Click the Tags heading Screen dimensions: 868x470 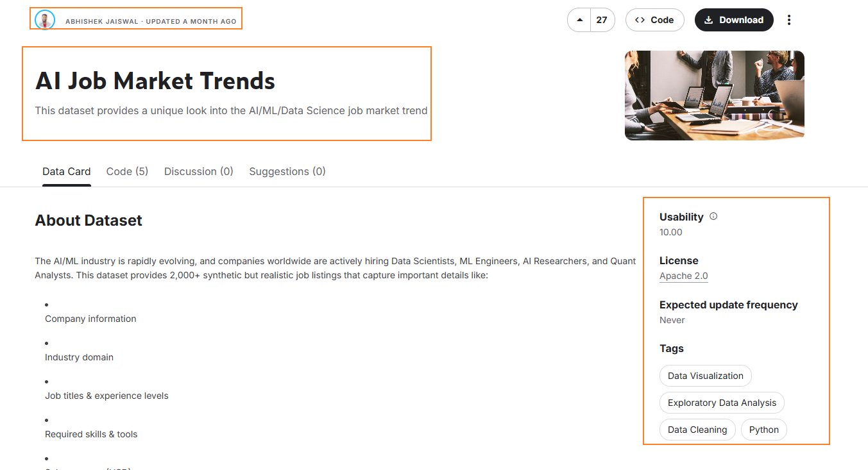pyautogui.click(x=672, y=348)
